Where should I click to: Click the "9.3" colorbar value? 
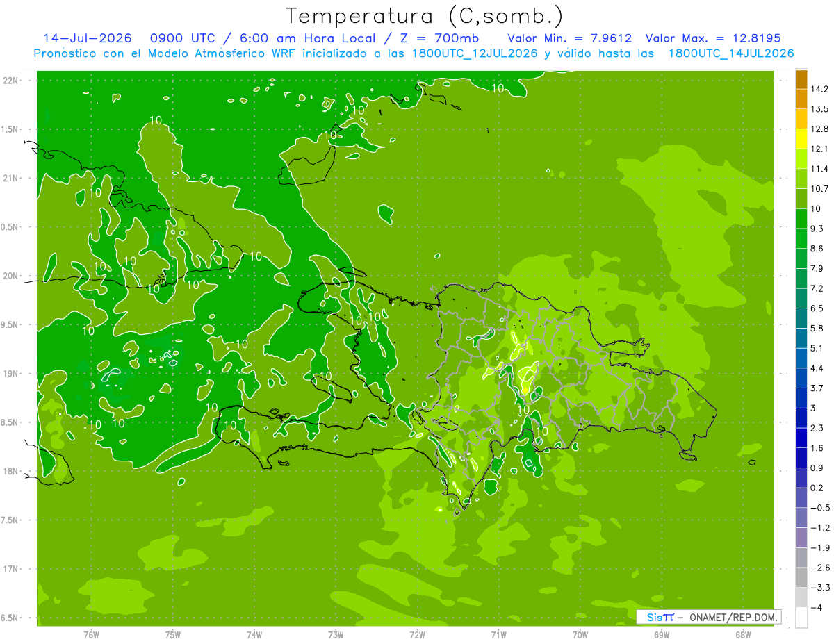pos(817,229)
